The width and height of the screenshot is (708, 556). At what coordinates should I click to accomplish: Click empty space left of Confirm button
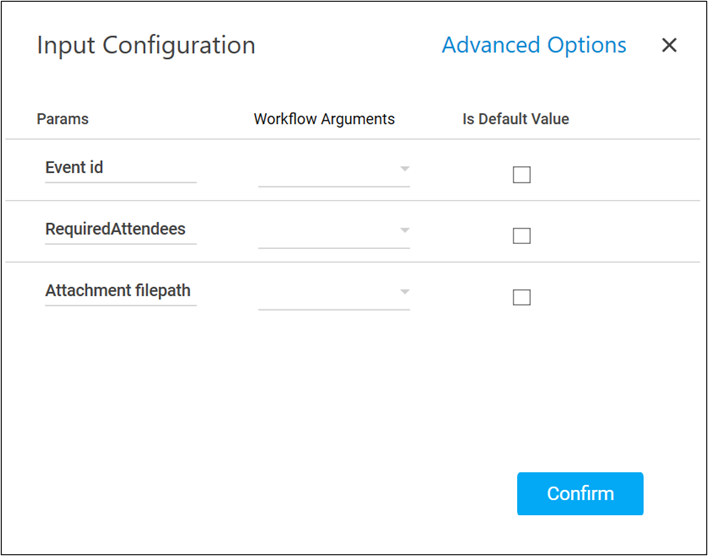coord(300,494)
